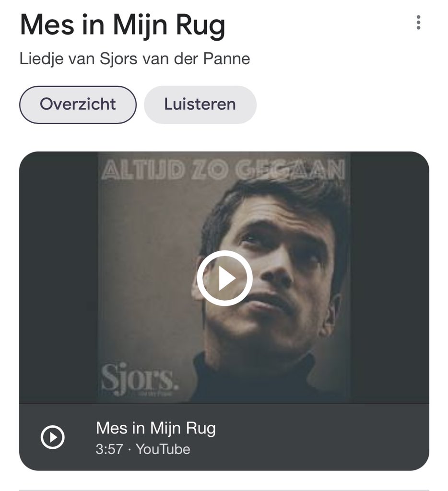Viewport: 448px width, 491px height.
Task: Click the dark right margin of the video preview
Action: click(x=389, y=278)
